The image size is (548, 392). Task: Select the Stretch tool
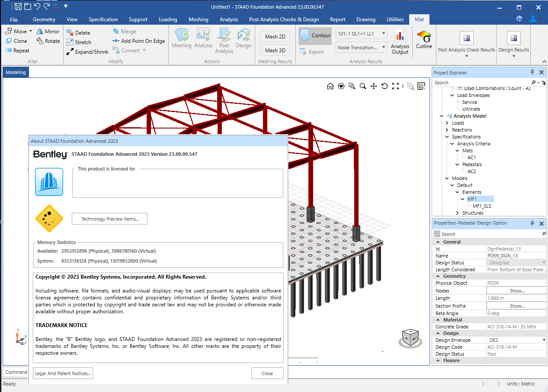click(x=79, y=42)
